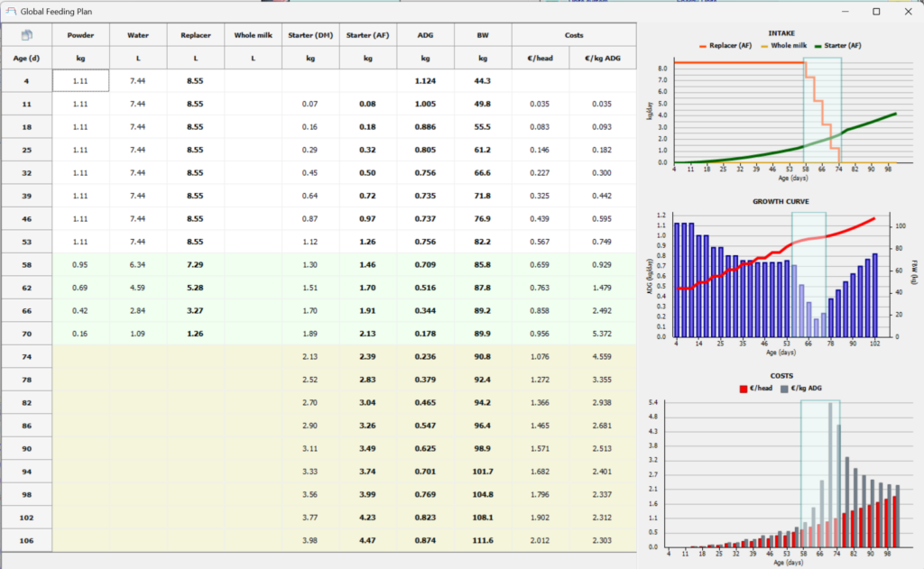This screenshot has height=569, width=924.
Task: Click the green Starter (AF) legend swatch
Action: point(818,46)
